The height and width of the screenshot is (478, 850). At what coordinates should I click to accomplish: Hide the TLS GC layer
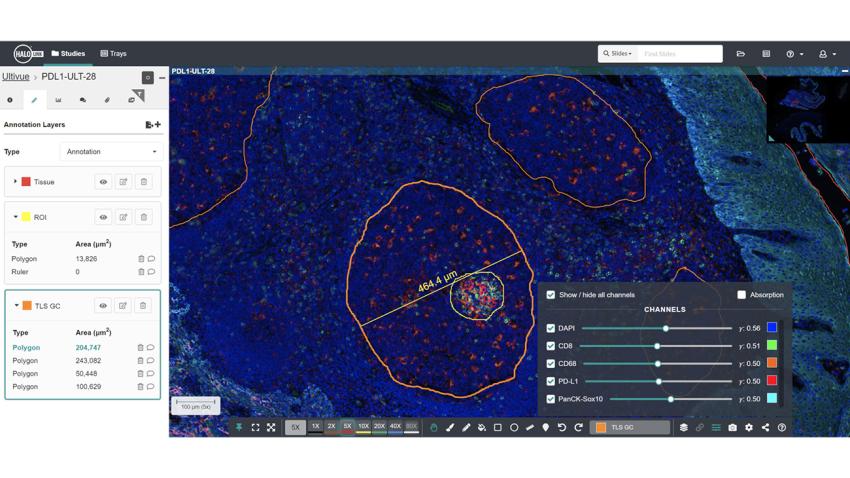102,306
